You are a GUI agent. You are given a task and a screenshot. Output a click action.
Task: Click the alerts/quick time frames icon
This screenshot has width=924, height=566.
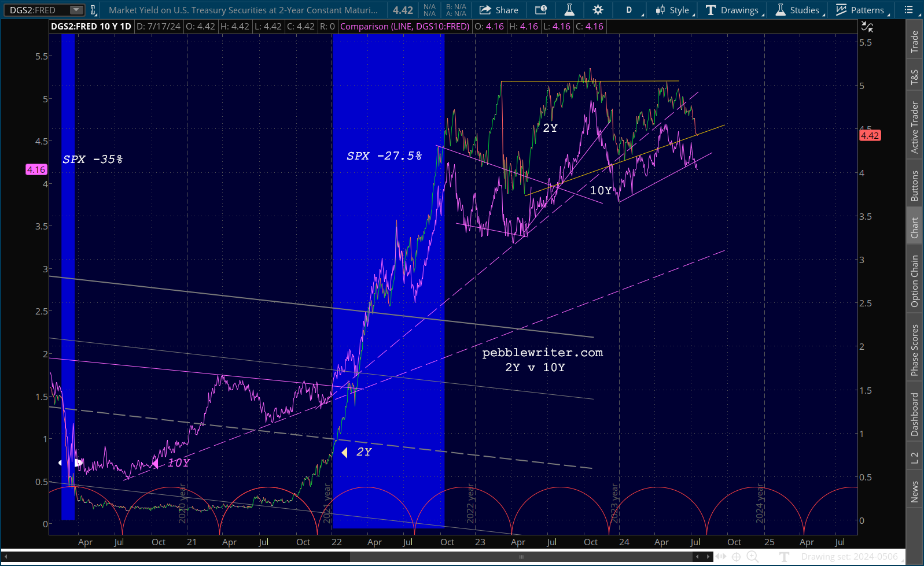pos(540,10)
